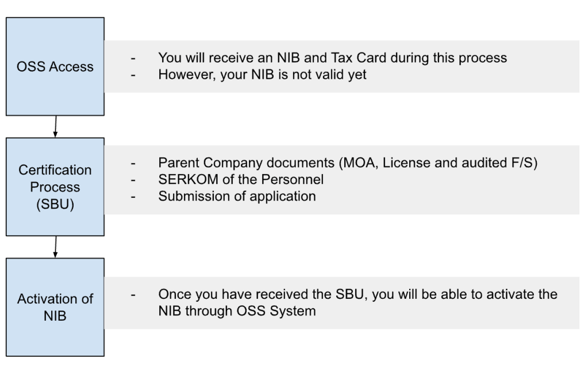Viewport: 588px width, 369px height.
Task: Click bullet dash before 'Once you have'
Action: tap(133, 295)
